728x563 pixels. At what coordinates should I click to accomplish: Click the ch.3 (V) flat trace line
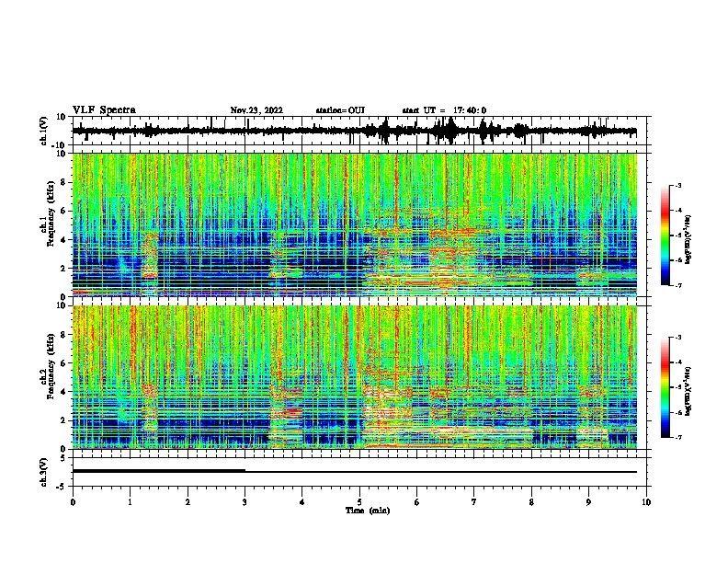pos(354,472)
